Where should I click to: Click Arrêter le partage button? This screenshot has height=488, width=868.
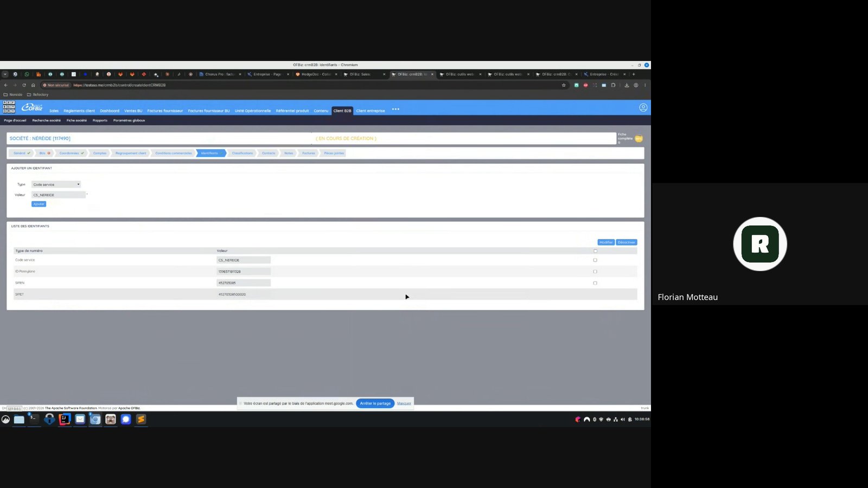tap(375, 403)
